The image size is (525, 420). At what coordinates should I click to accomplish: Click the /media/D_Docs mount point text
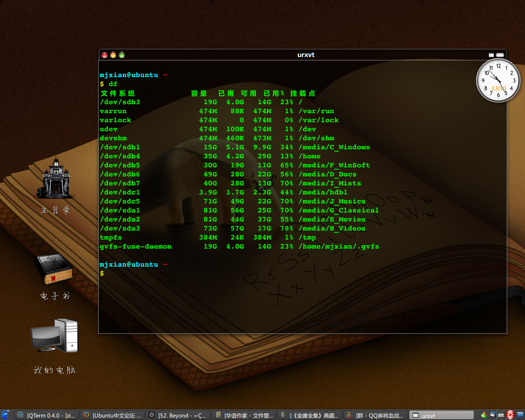point(328,174)
